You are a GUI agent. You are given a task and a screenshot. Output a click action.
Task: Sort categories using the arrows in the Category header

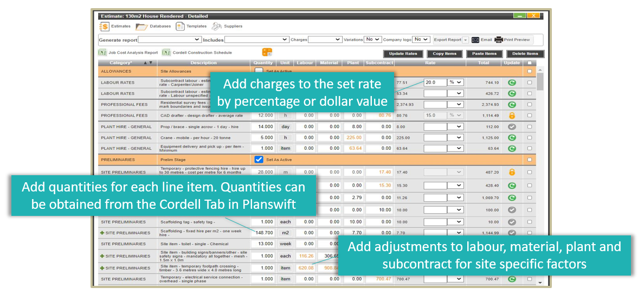click(148, 63)
